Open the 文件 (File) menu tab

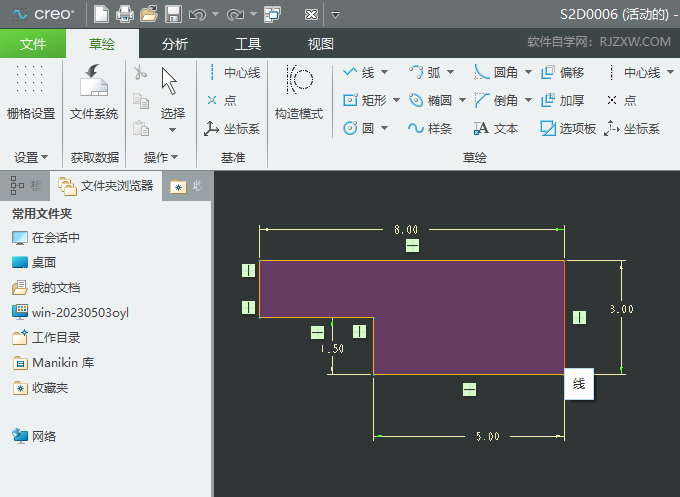tap(33, 44)
